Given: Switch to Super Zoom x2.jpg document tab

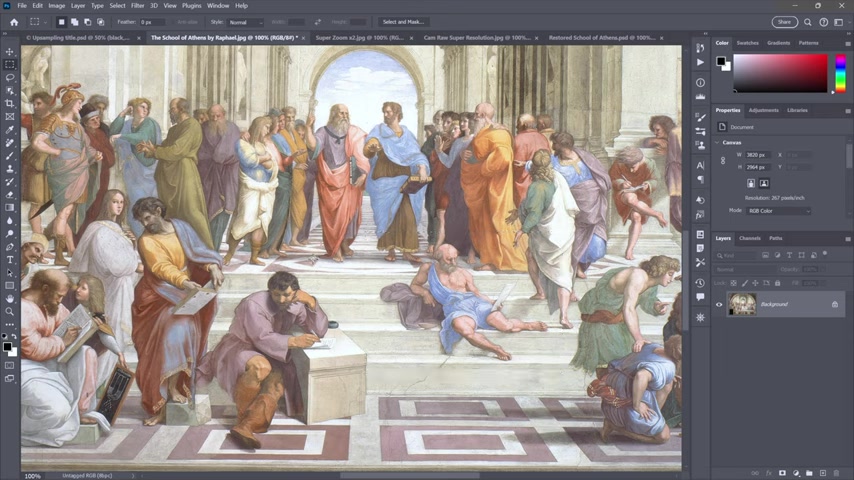Looking at the screenshot, I should pos(359,38).
